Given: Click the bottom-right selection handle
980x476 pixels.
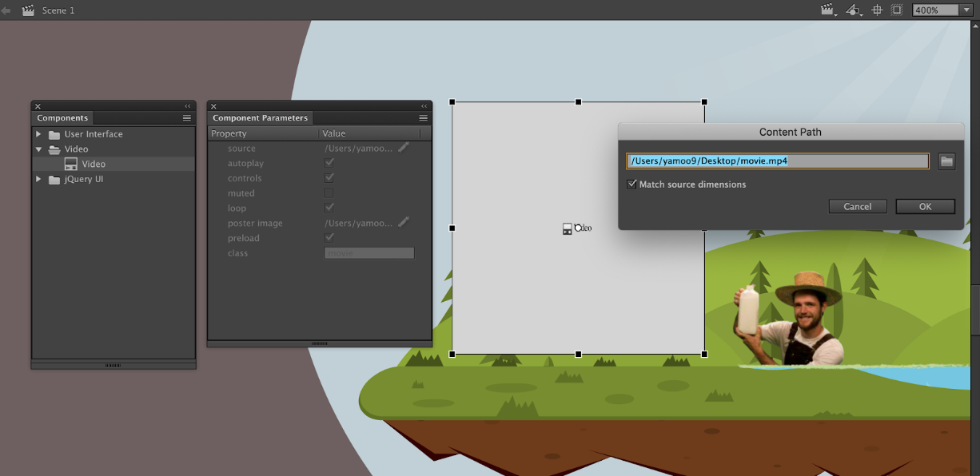Looking at the screenshot, I should (x=704, y=354).
